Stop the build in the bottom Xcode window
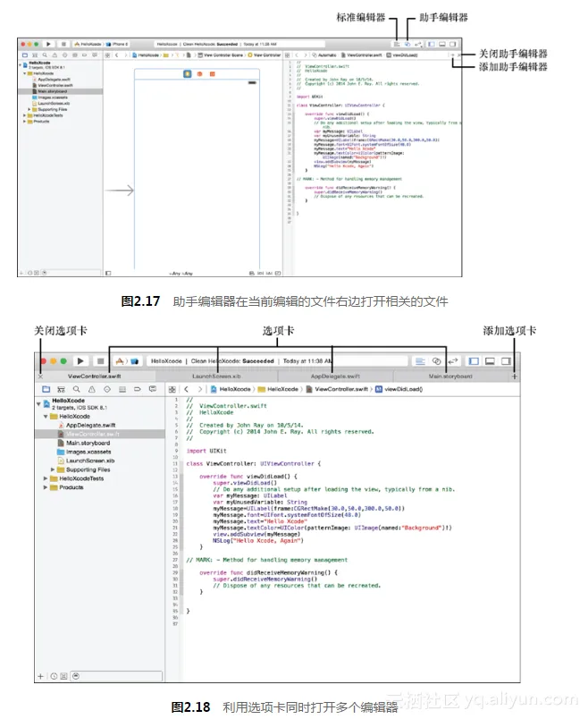 pos(100,361)
